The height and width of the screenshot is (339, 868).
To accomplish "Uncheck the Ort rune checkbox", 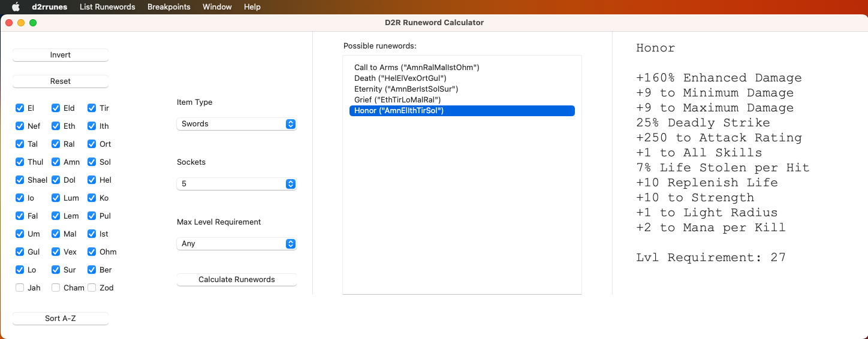I will click(x=92, y=144).
